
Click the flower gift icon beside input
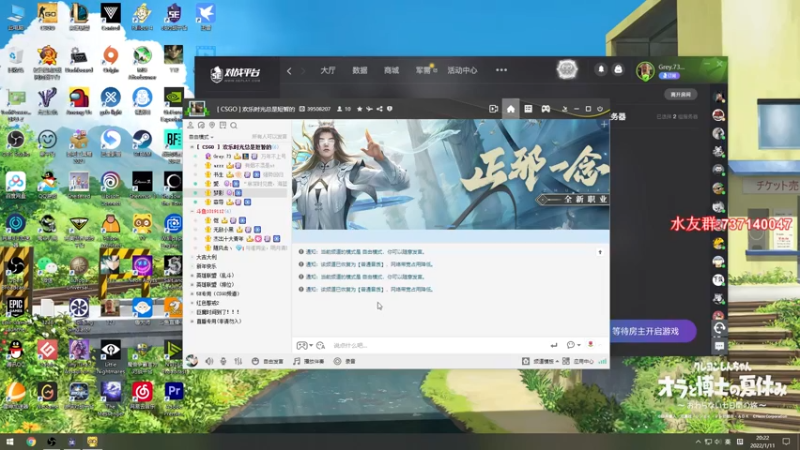[591, 345]
